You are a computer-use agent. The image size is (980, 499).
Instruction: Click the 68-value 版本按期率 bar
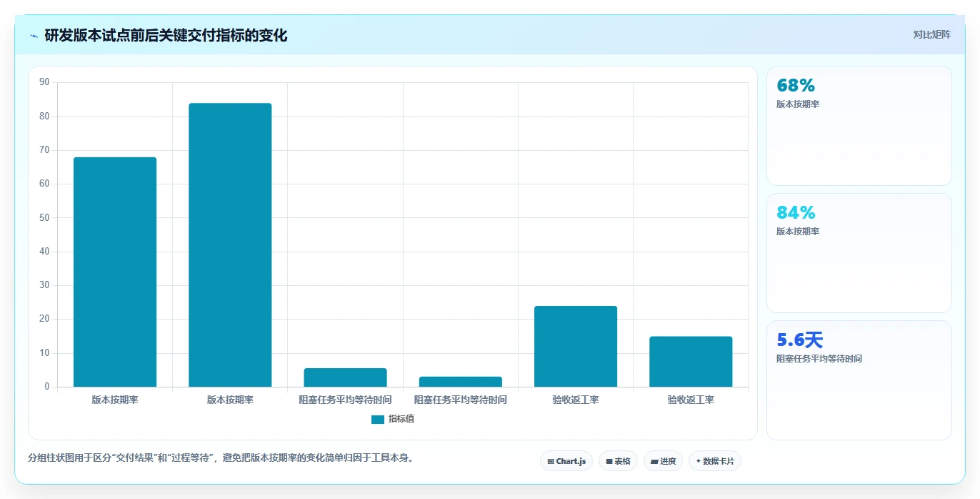[115, 272]
